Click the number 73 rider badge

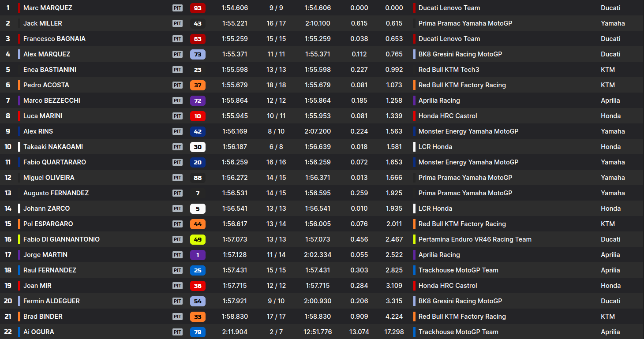(x=198, y=54)
